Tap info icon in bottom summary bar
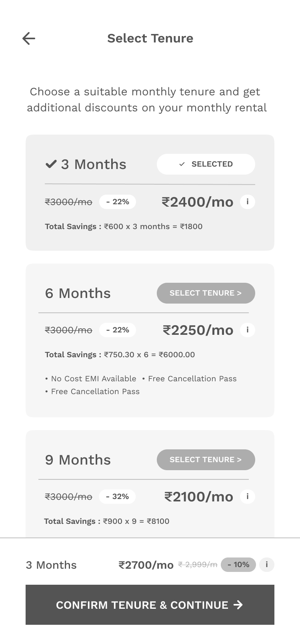Viewport: 300px width, 644px height. point(267,565)
